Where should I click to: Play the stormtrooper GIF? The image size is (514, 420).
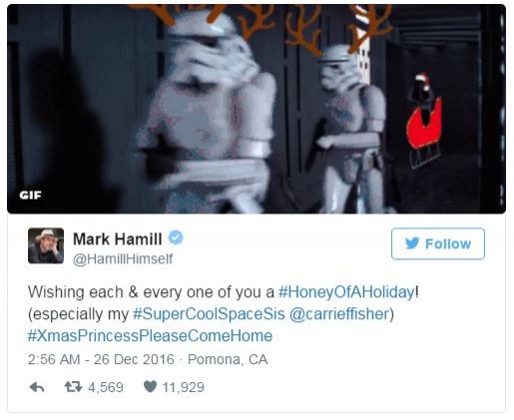[x=257, y=109]
